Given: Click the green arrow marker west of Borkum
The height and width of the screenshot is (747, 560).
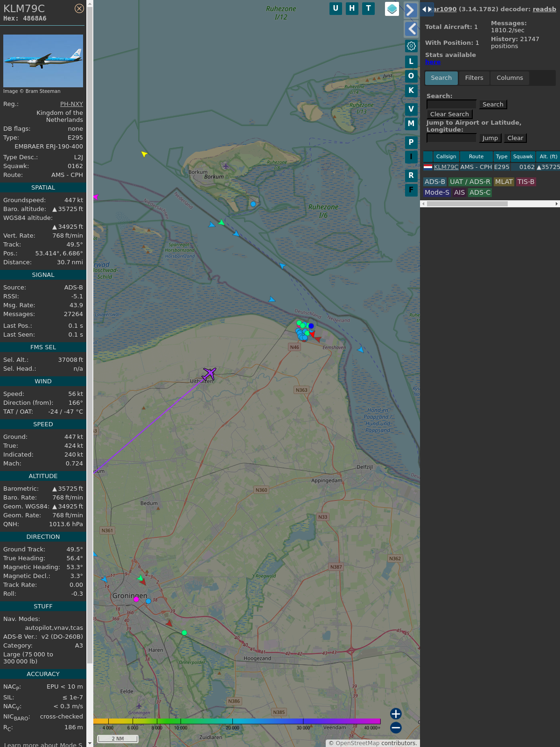Looking at the screenshot, I should [222, 223].
